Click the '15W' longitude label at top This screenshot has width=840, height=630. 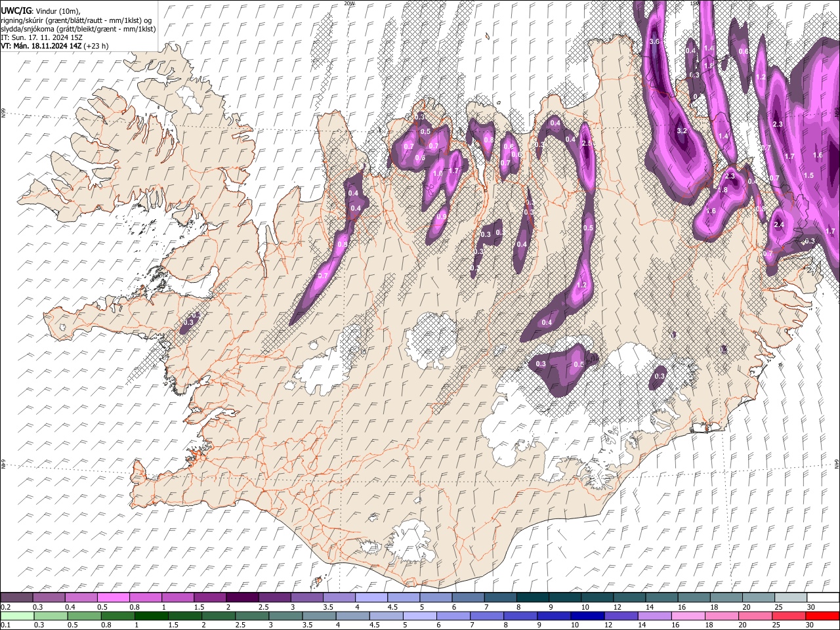click(695, 3)
